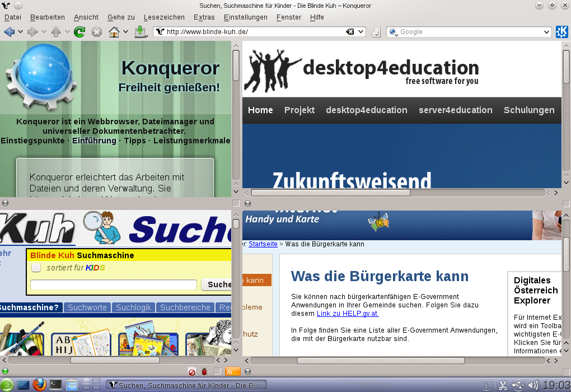The height and width of the screenshot is (392, 571).
Task: Open the Klipper scissors clipboard icon
Action: [x=503, y=385]
